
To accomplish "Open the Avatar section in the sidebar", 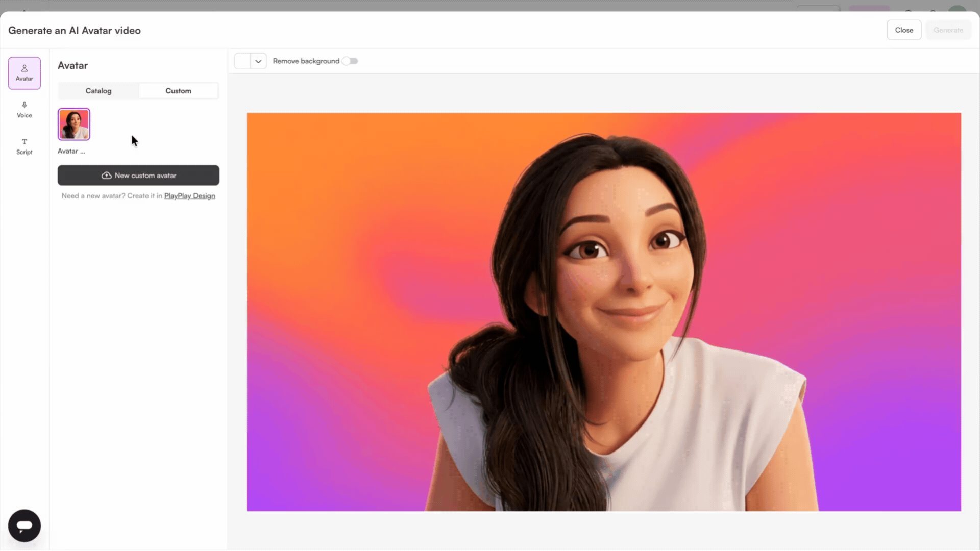I will pyautogui.click(x=24, y=73).
